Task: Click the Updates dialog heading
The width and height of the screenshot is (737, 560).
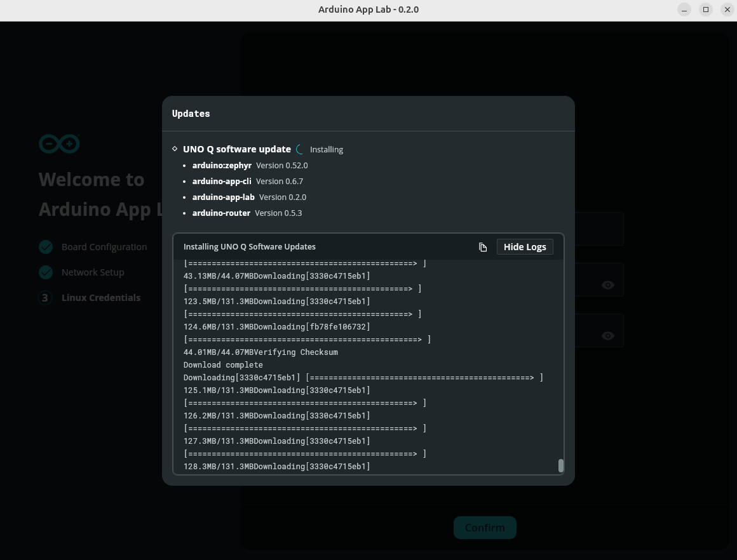Action: pyautogui.click(x=191, y=114)
